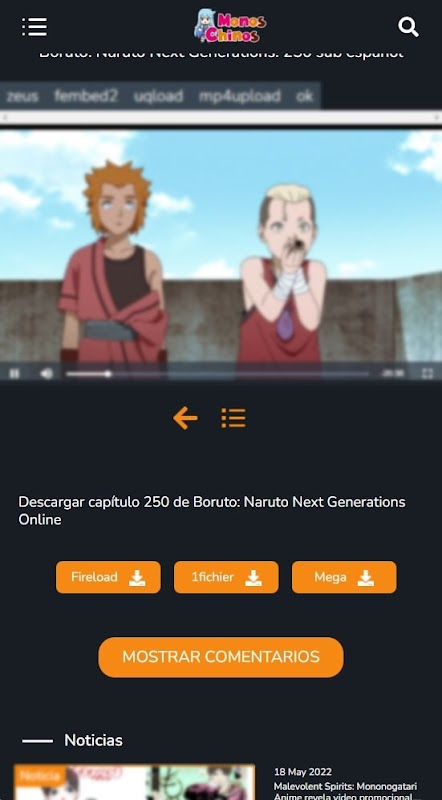442x800 pixels.
Task: Open the episode list icon
Action: 233,418
